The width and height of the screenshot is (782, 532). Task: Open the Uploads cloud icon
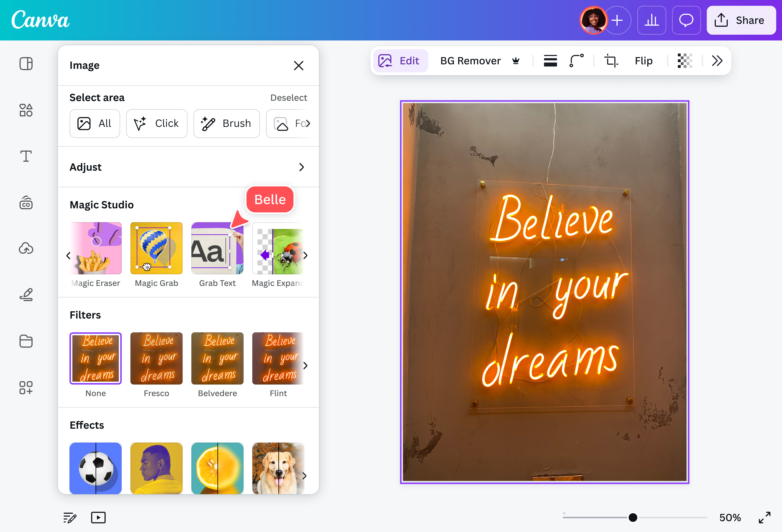26,248
